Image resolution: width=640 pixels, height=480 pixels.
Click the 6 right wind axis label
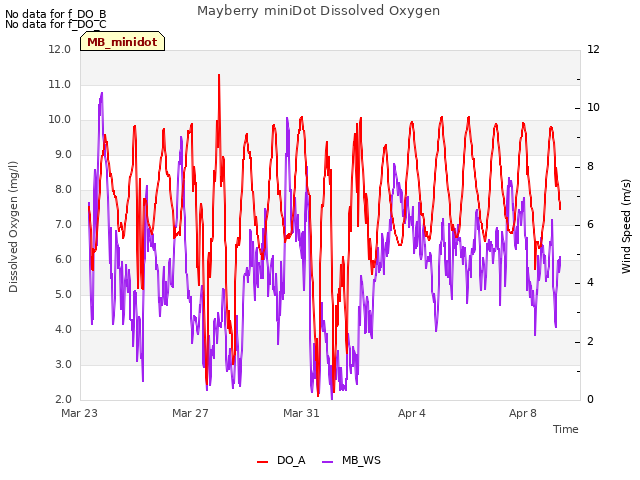tap(591, 225)
